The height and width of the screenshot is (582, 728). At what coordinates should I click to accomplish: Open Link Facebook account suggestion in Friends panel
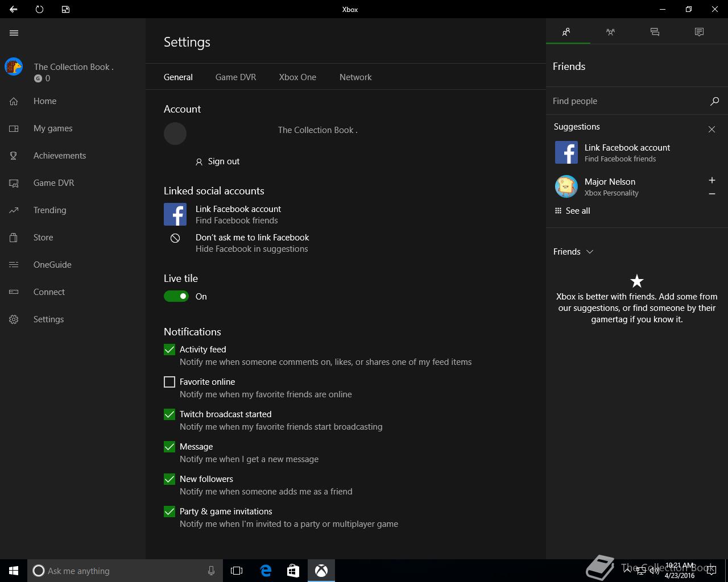point(627,148)
